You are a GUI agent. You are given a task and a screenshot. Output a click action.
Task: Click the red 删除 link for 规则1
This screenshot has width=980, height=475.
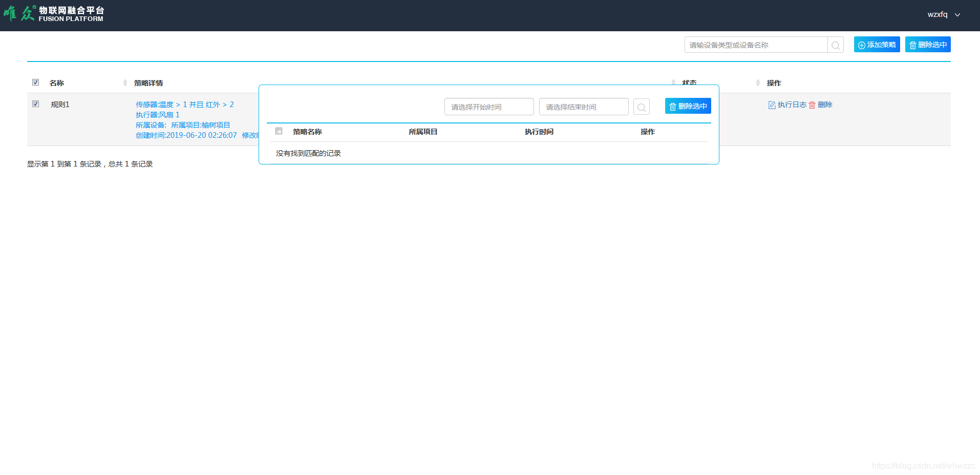pyautogui.click(x=825, y=105)
